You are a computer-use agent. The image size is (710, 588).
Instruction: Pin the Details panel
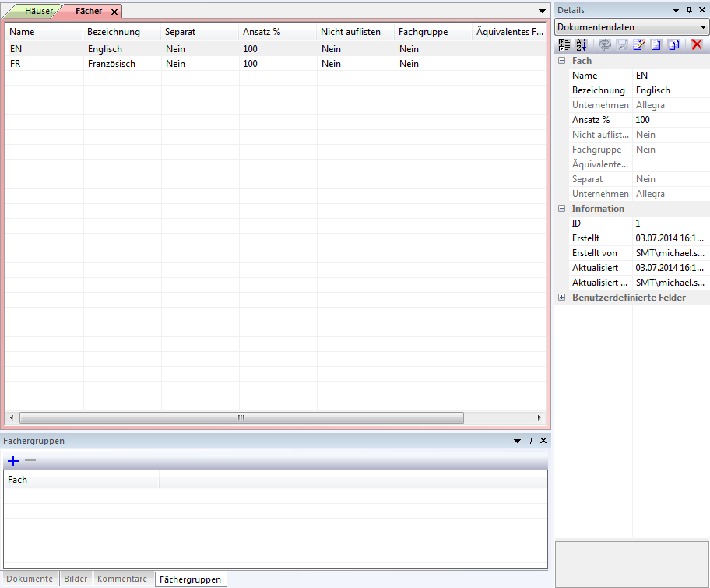[x=689, y=10]
